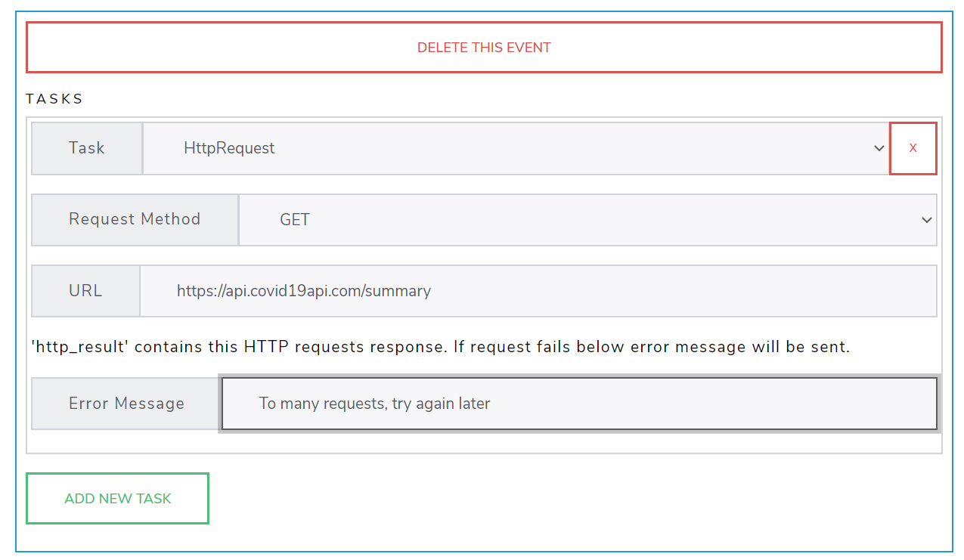This screenshot has width=964, height=560.
Task: Click the word 'later' in the error message
Action: click(x=474, y=404)
